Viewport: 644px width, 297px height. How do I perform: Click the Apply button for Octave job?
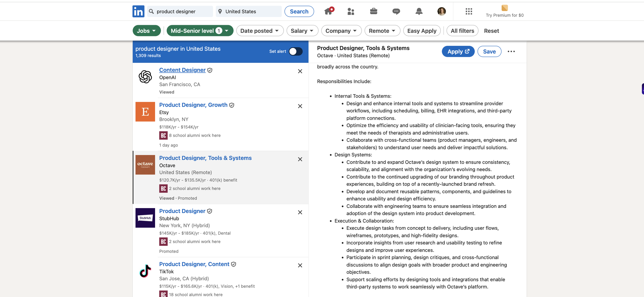pyautogui.click(x=458, y=52)
